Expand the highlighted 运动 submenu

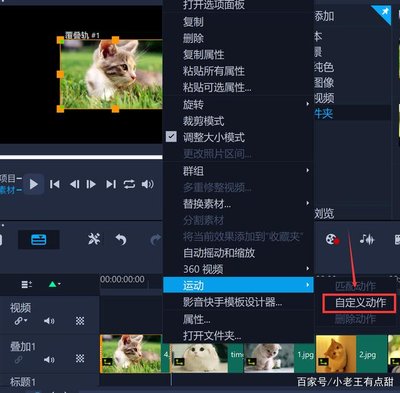point(238,285)
